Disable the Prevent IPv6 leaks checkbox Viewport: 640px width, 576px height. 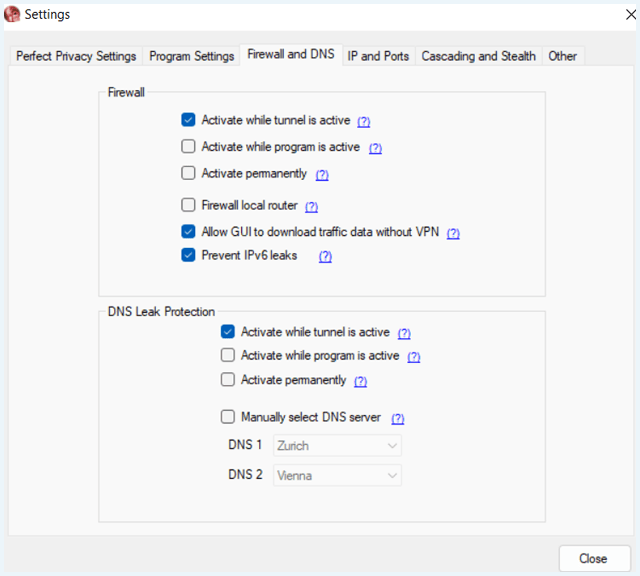click(188, 255)
